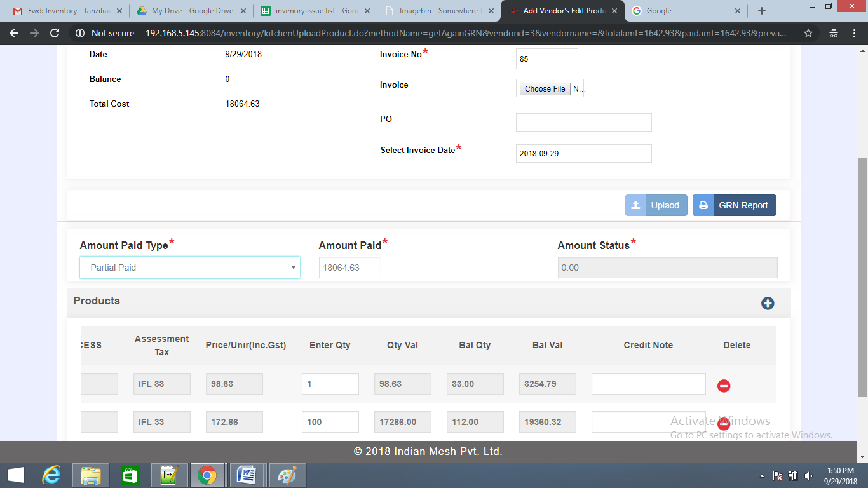
Task: Open Paint from the taskbar
Action: (x=287, y=475)
